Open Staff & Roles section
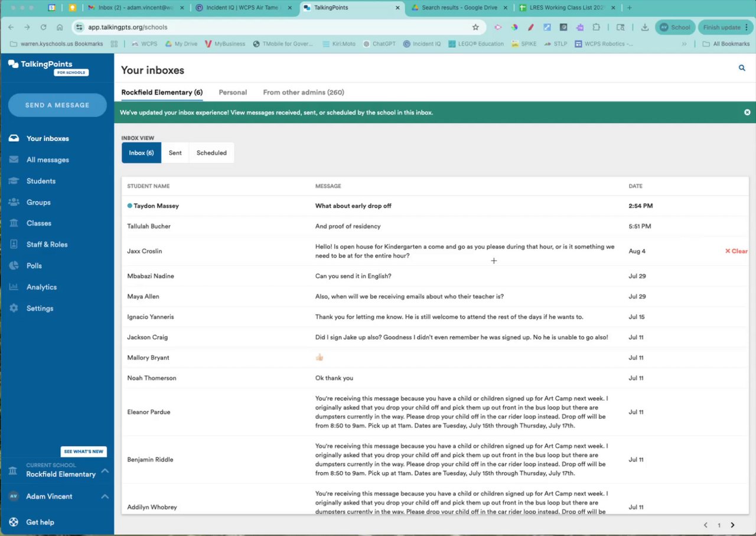 (x=47, y=245)
